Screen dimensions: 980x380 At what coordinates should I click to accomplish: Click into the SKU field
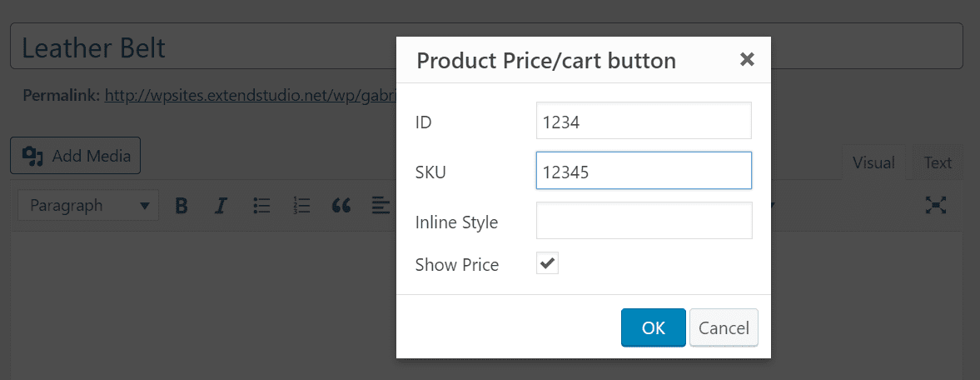click(644, 170)
